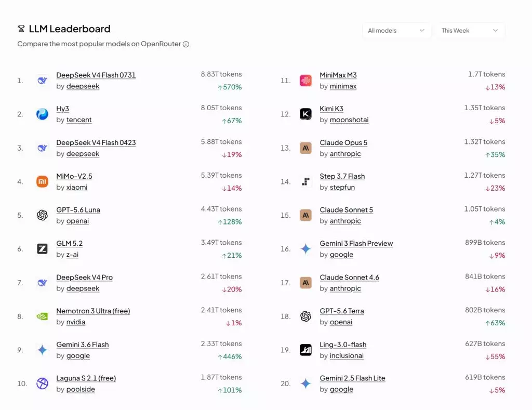Click the inclusionAI logo for Ling-3.0-flash
Image resolution: width=532 pixels, height=410 pixels.
pyautogui.click(x=305, y=350)
